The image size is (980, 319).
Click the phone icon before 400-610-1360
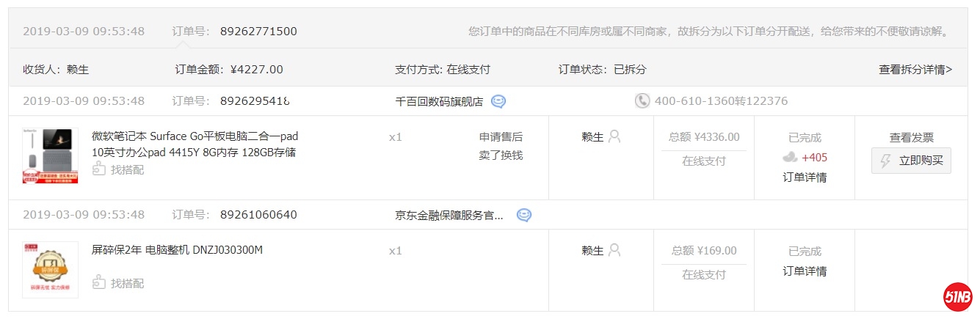[642, 101]
